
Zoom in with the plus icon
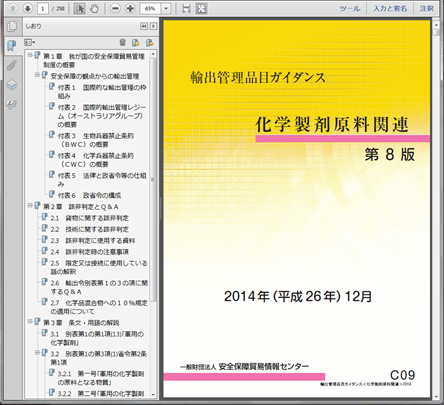coord(130,8)
